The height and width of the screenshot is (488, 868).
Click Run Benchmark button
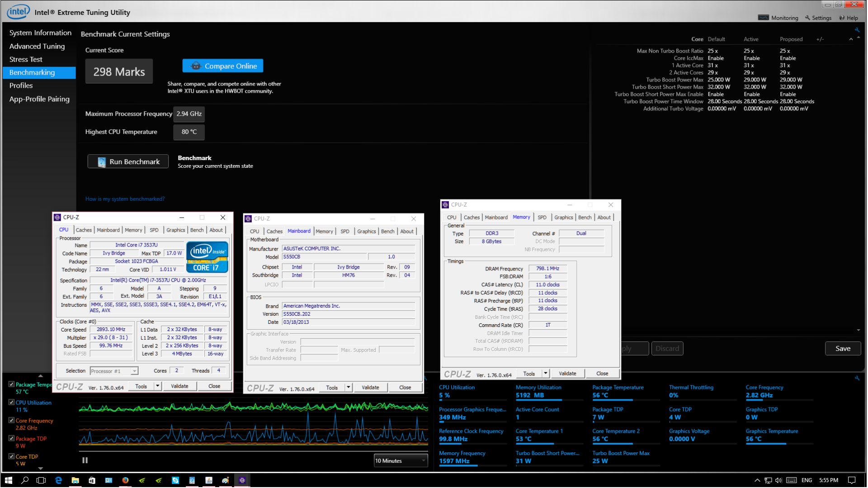point(128,161)
